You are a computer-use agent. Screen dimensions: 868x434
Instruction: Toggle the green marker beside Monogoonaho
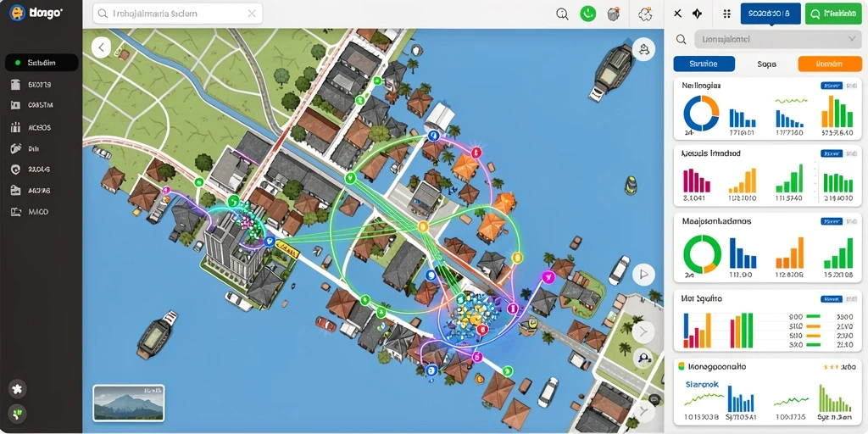[681, 366]
